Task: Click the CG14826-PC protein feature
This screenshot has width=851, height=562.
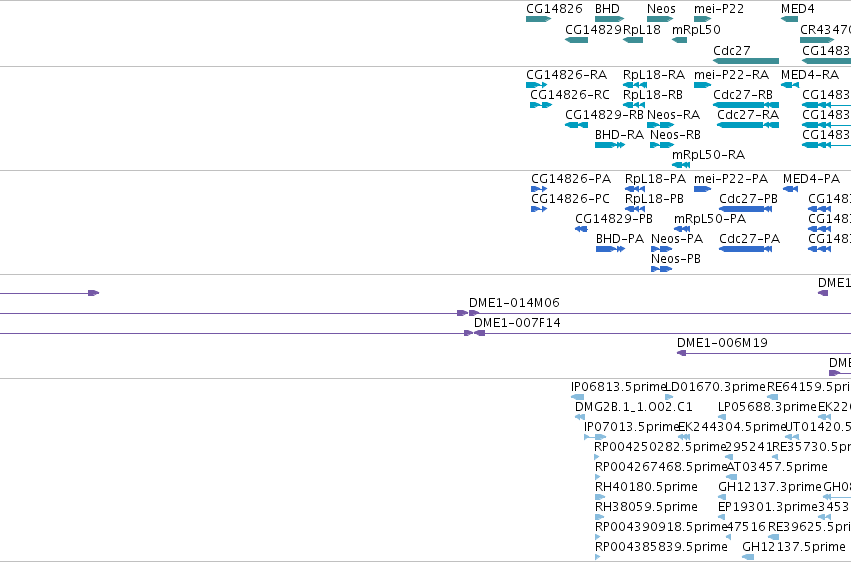Action: point(539,209)
